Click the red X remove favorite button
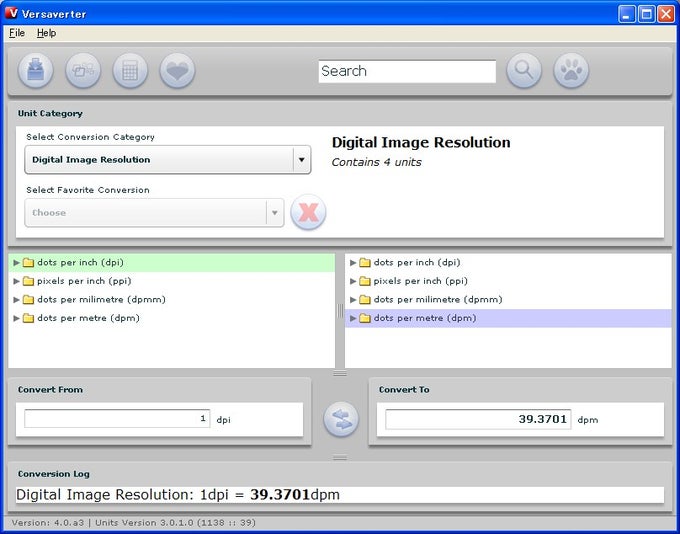The height and width of the screenshot is (534, 680). click(308, 212)
